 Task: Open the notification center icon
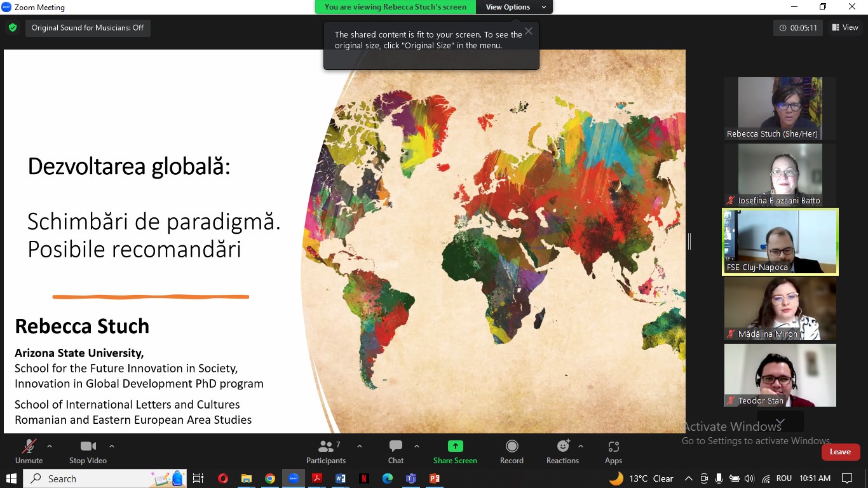pos(847,478)
